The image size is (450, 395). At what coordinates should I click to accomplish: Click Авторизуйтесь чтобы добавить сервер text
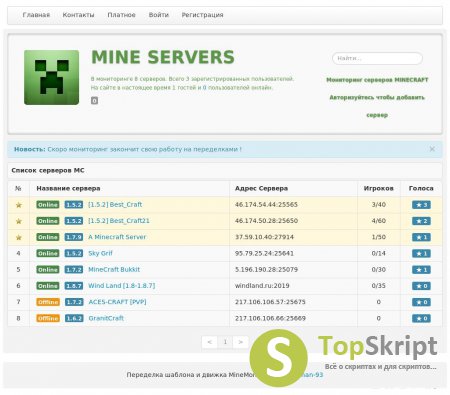pyautogui.click(x=377, y=106)
